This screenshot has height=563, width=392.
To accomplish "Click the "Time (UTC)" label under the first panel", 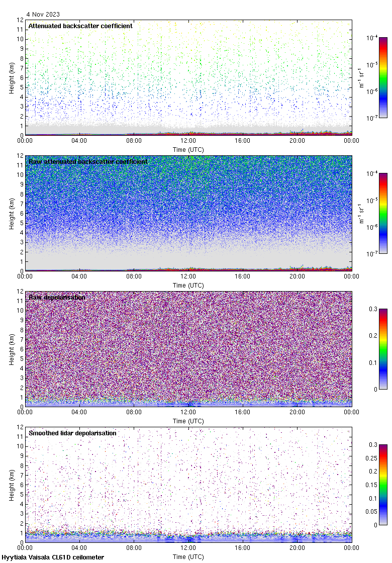I will pyautogui.click(x=188, y=150).
